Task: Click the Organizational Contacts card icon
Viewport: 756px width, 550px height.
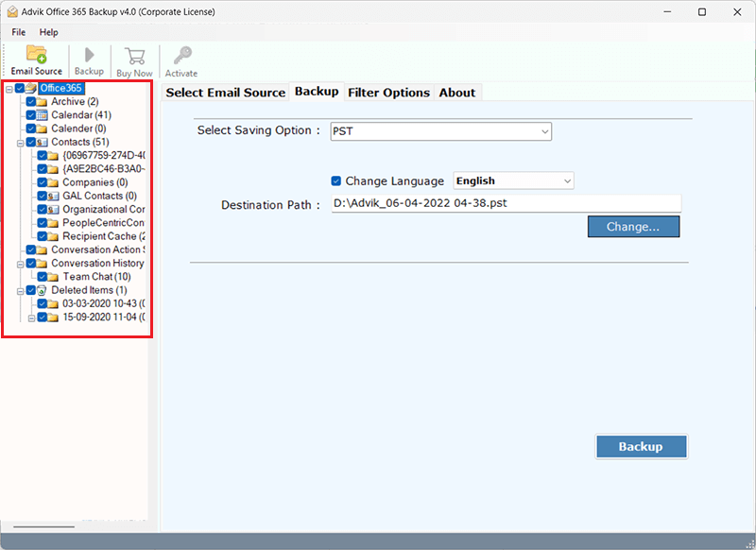Action: click(53, 210)
